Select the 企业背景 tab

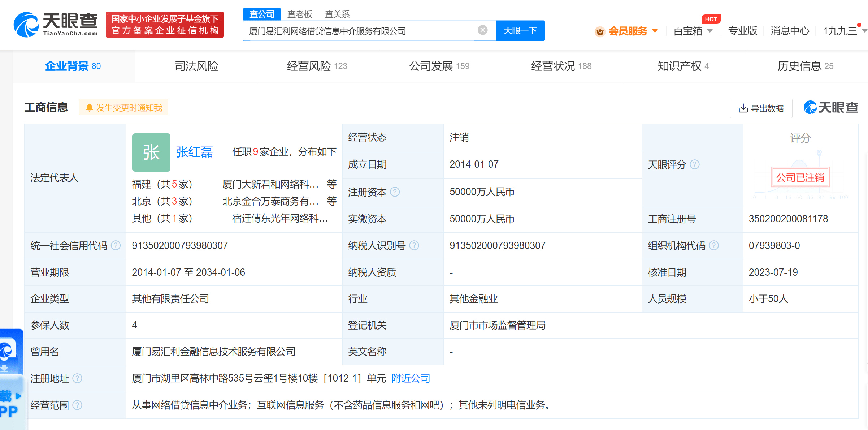tap(74, 66)
